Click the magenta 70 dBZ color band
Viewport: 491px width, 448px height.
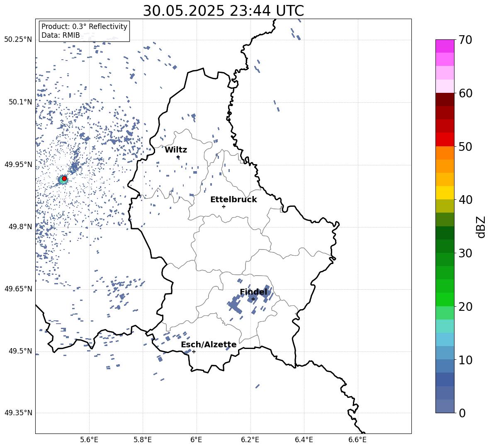(x=445, y=46)
